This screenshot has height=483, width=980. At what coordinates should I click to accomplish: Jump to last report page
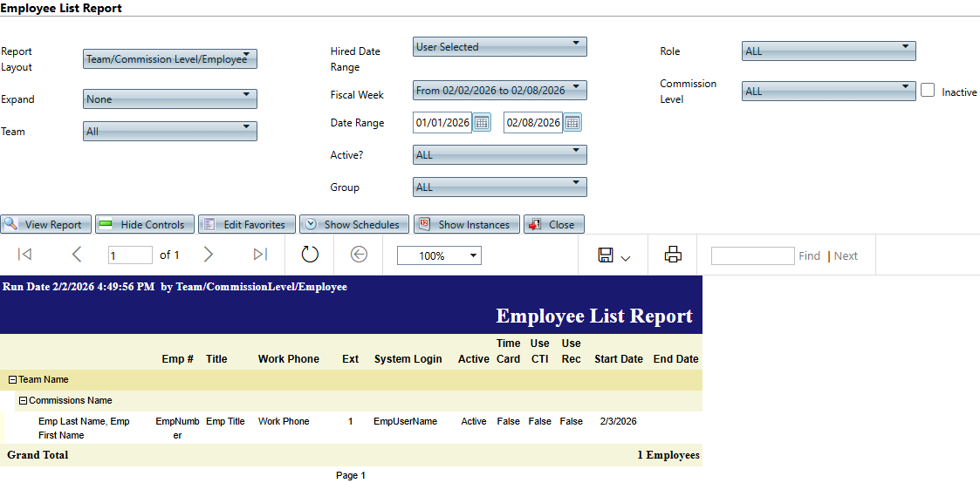tap(260, 255)
